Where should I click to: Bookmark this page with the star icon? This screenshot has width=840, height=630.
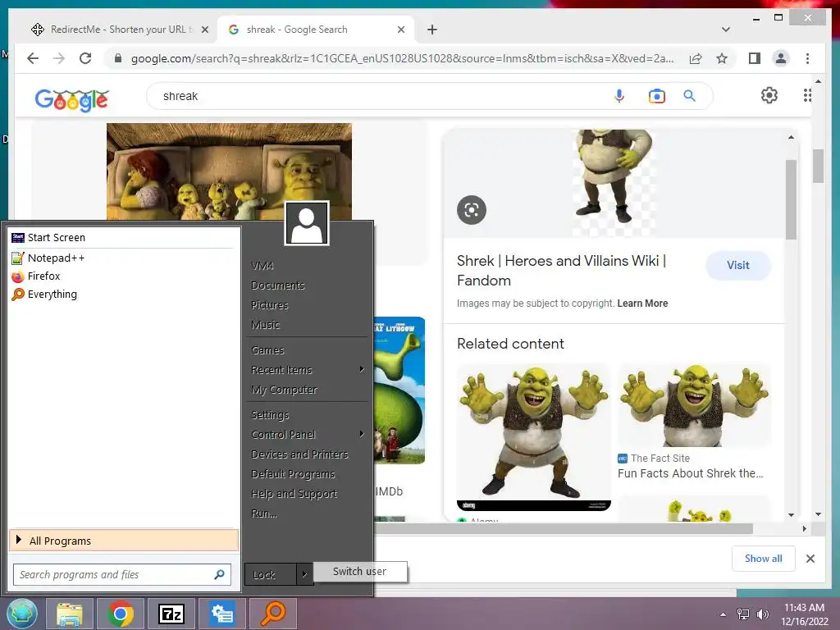(x=722, y=58)
